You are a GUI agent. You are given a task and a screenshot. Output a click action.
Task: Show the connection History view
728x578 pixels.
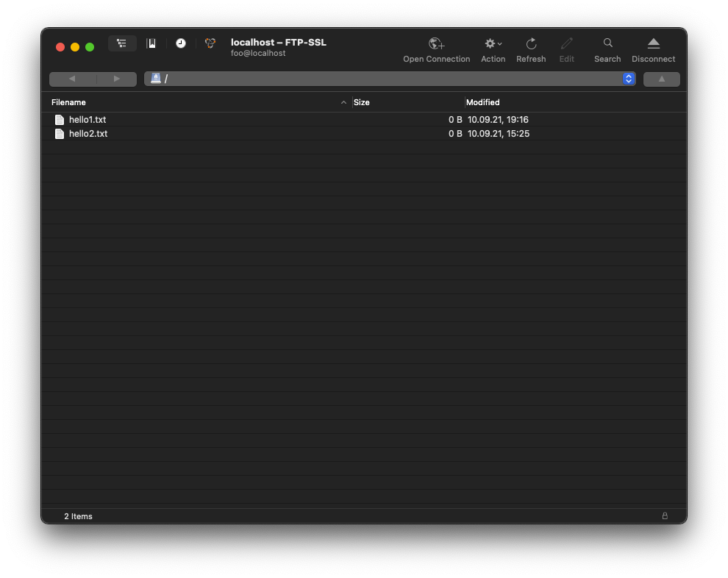point(181,43)
